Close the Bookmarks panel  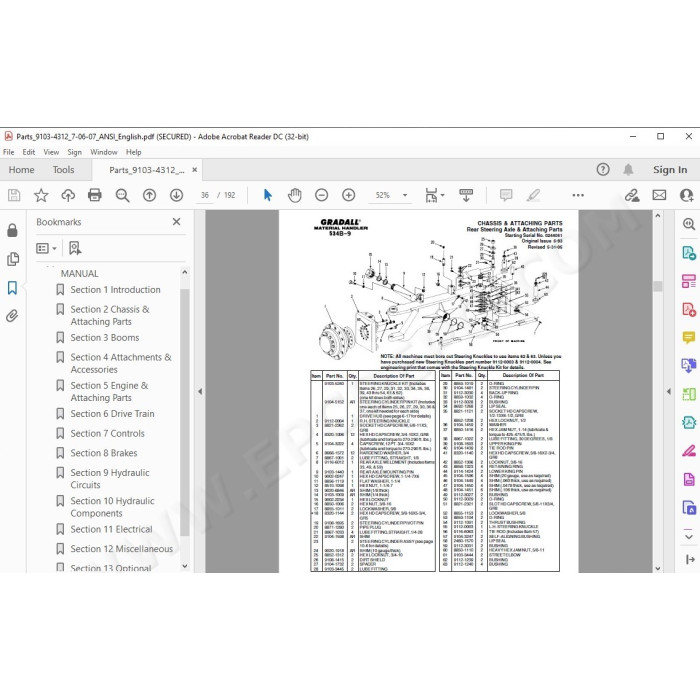[176, 221]
